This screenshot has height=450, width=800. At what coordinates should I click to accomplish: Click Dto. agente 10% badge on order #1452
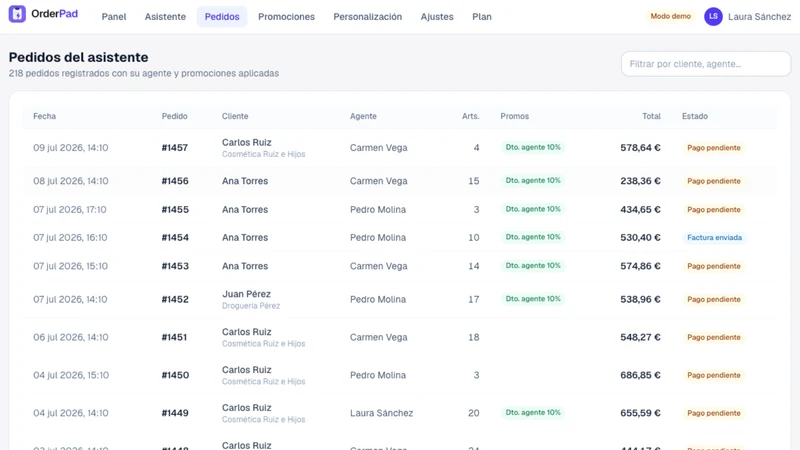[x=533, y=298]
